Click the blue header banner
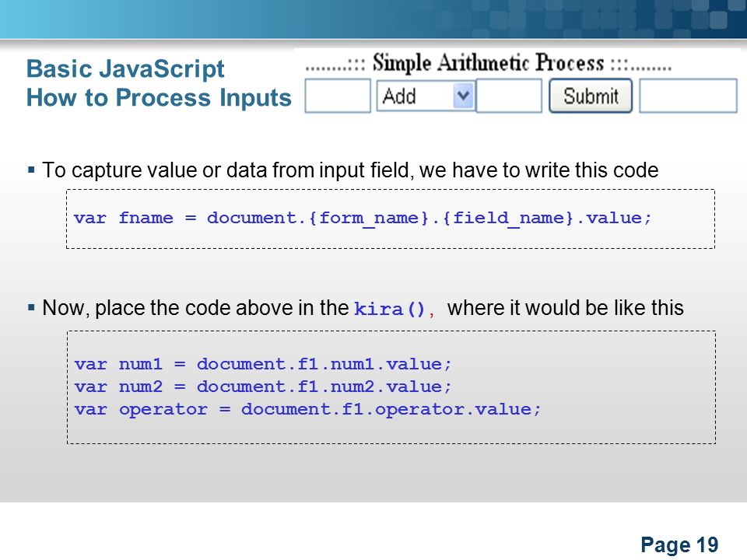 click(373, 19)
